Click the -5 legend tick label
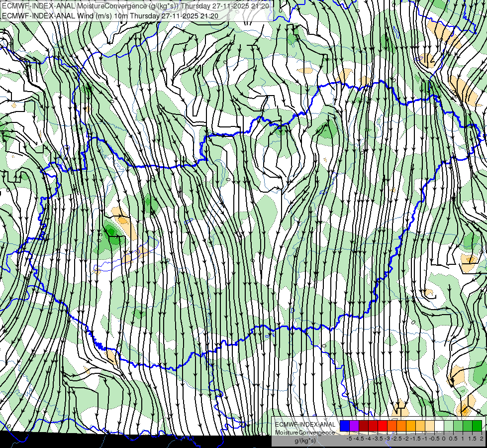Image resolution: width=487 pixels, height=448 pixels. click(349, 439)
